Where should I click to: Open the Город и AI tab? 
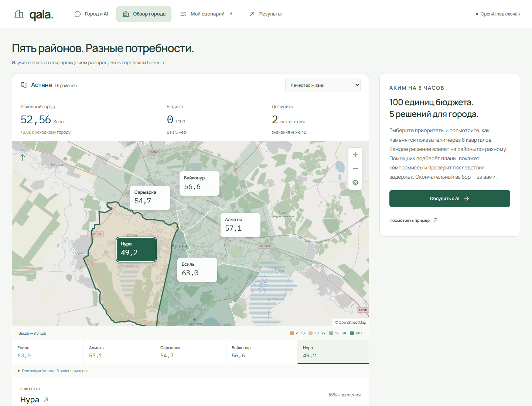(x=91, y=14)
